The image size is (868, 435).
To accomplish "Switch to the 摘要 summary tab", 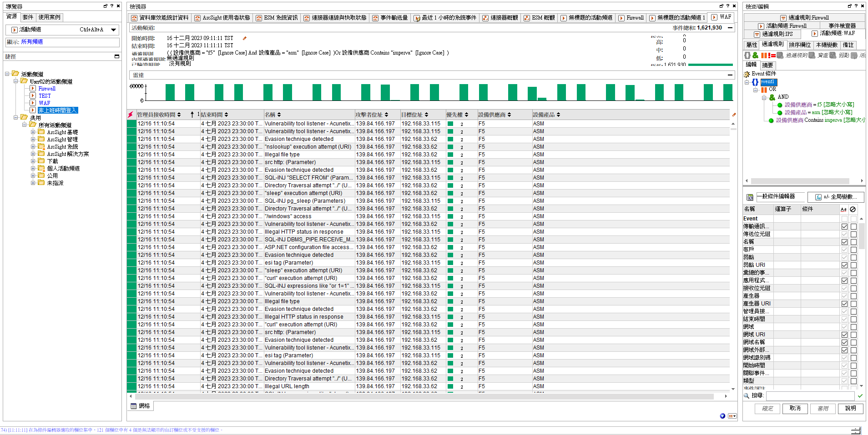I will coord(767,65).
